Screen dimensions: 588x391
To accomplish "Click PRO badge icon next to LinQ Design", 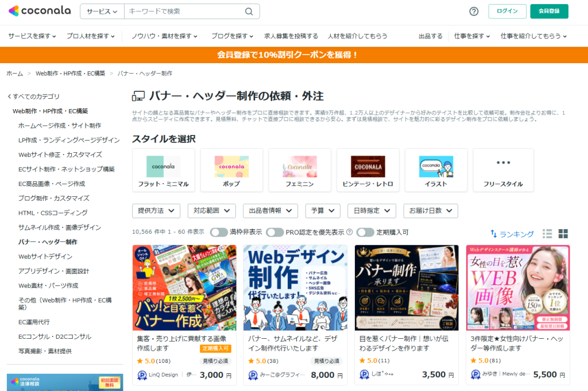I will [142, 375].
